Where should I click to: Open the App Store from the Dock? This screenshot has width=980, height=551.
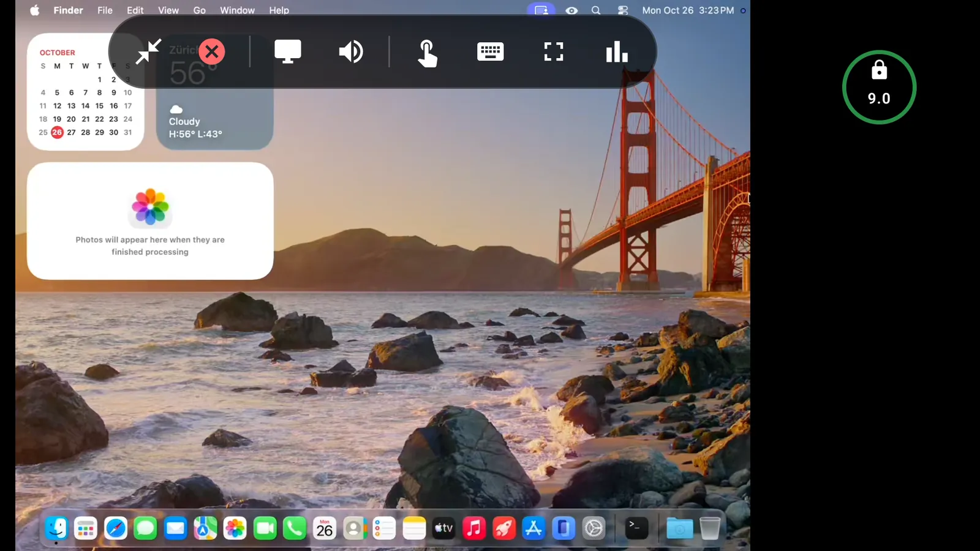(x=533, y=528)
